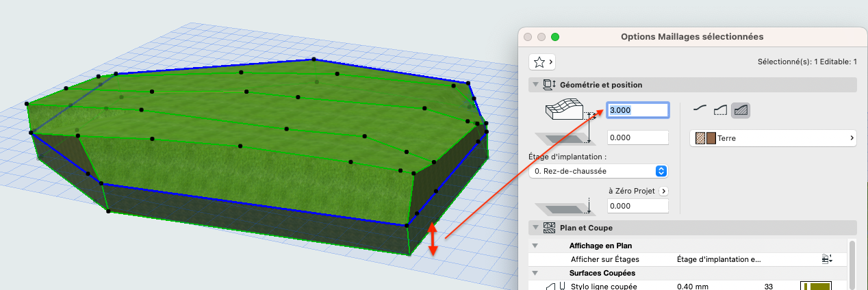Click the à Zéro Projet chevron button
The height and width of the screenshot is (290, 868).
point(663,192)
